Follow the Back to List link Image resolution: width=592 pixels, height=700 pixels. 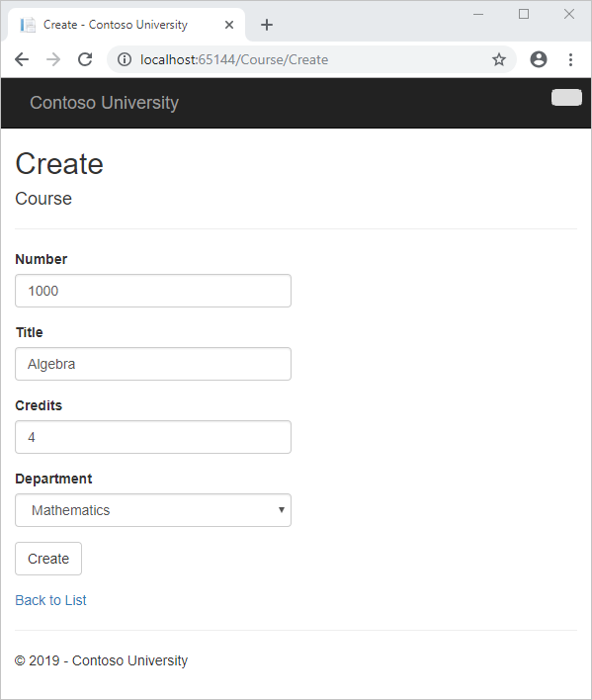click(50, 600)
